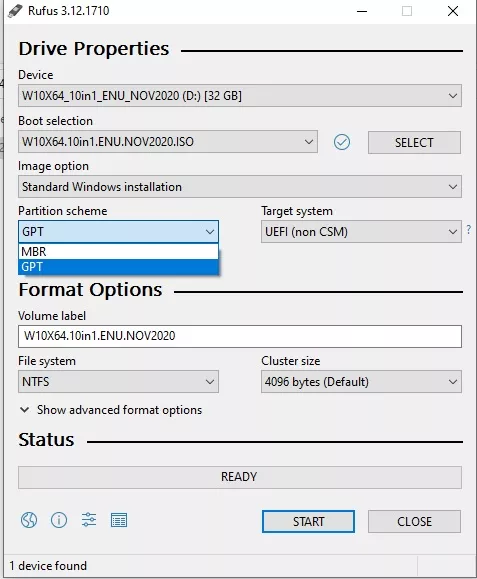Click the Volume label text field

[240, 336]
